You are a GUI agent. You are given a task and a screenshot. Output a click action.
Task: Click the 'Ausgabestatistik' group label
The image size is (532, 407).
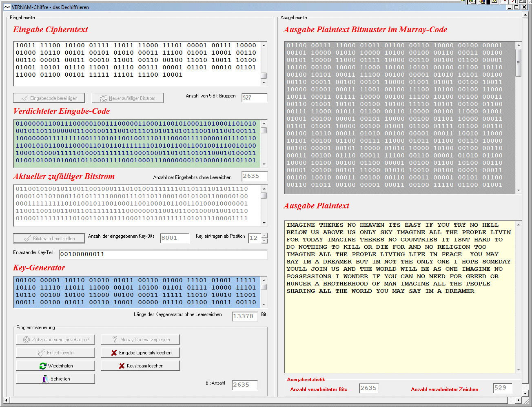306,380
